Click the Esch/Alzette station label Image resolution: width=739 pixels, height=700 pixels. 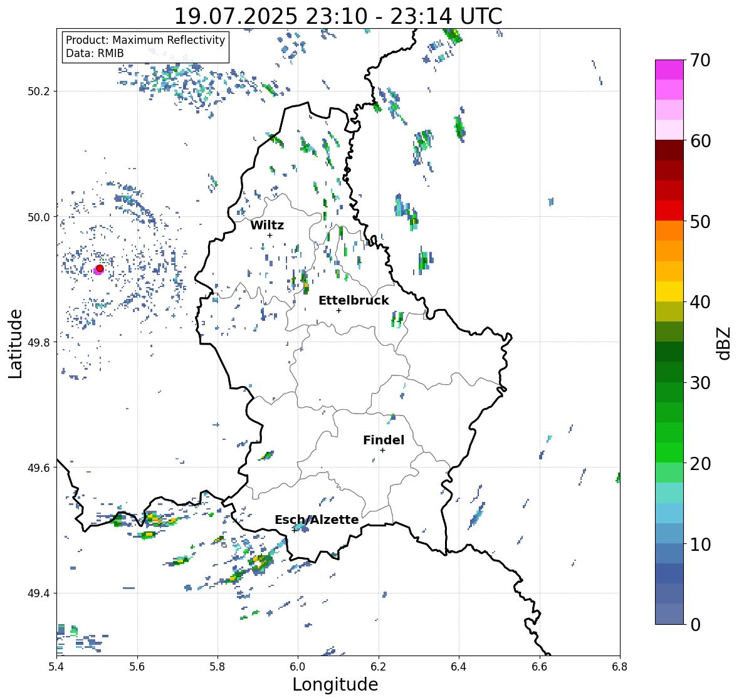point(317,520)
